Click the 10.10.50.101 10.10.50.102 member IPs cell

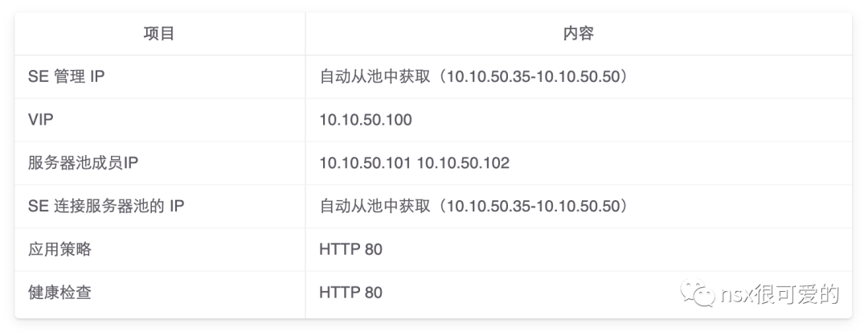414,162
